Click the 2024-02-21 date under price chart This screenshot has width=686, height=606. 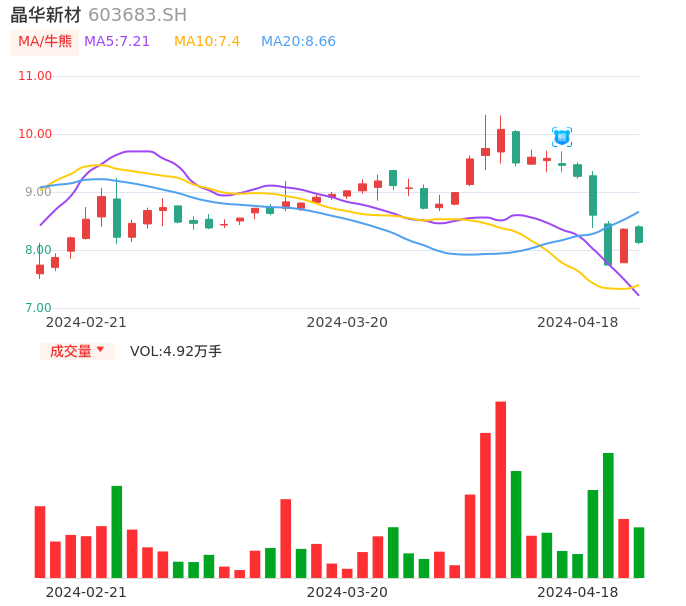[x=86, y=322]
